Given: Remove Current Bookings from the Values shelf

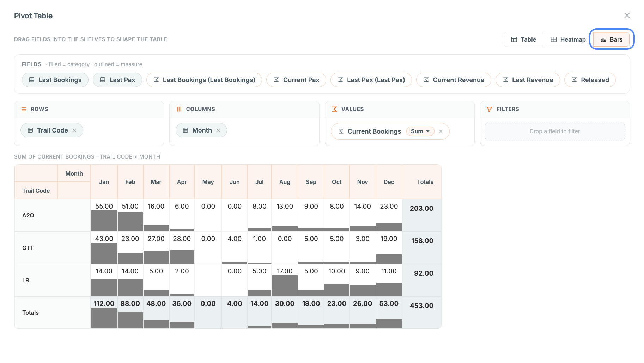Looking at the screenshot, I should tap(441, 131).
